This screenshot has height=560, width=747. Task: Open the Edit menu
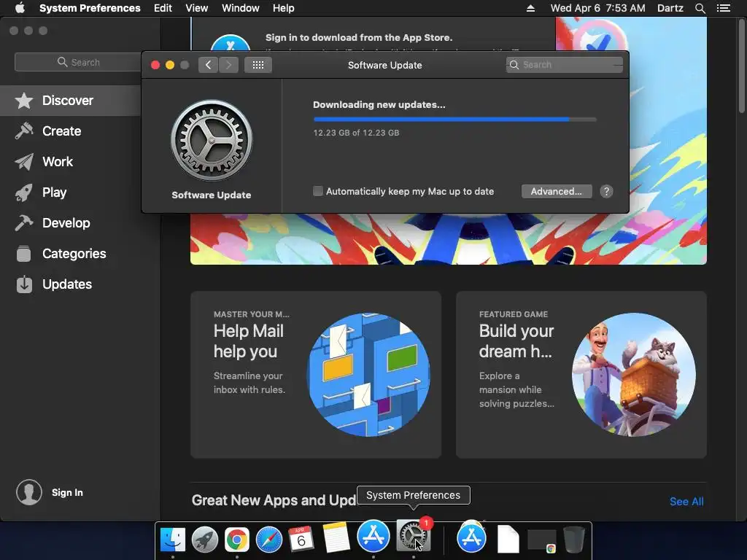click(x=163, y=8)
